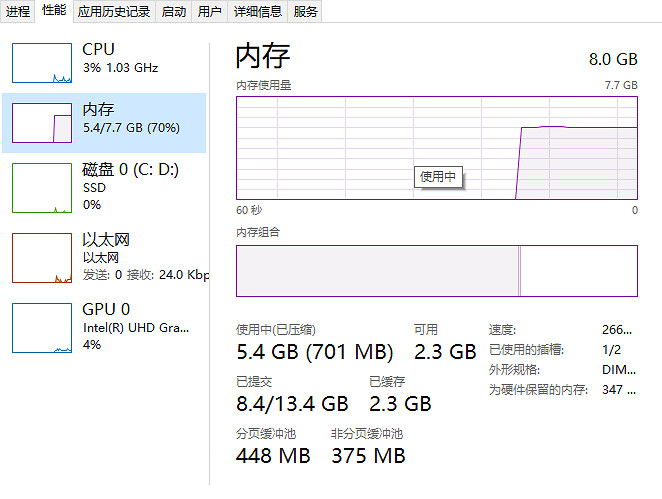Screen dimensions: 662x499
Task: Select the 性能 tab
Action: point(54,11)
